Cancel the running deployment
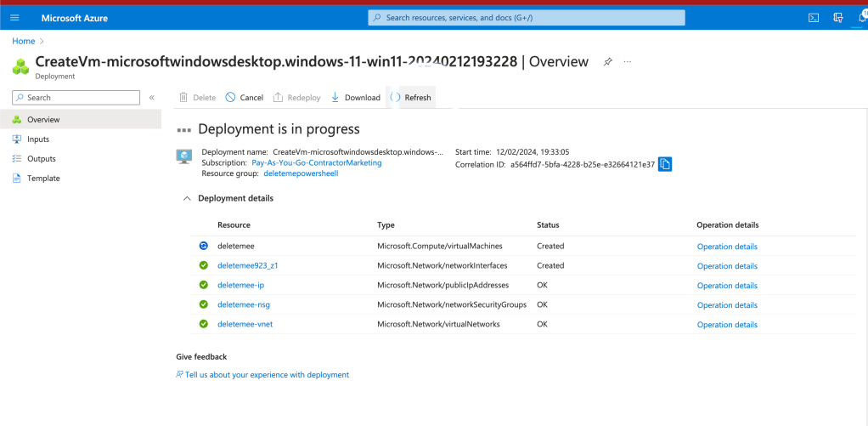The image size is (868, 426). tap(244, 98)
